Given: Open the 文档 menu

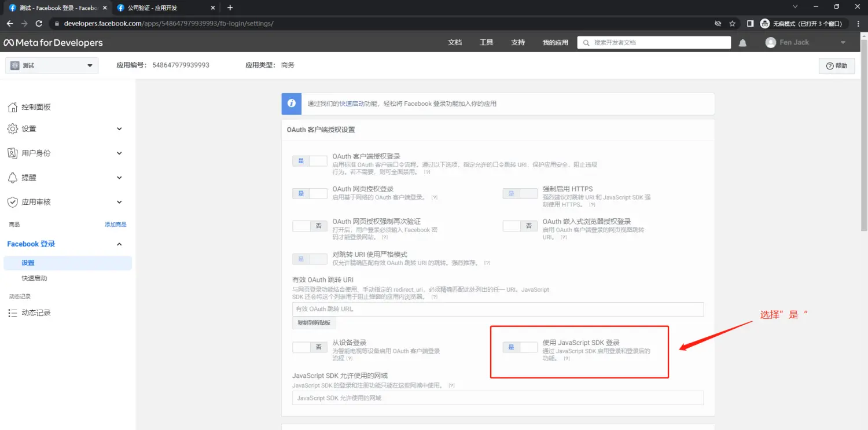Looking at the screenshot, I should point(455,43).
